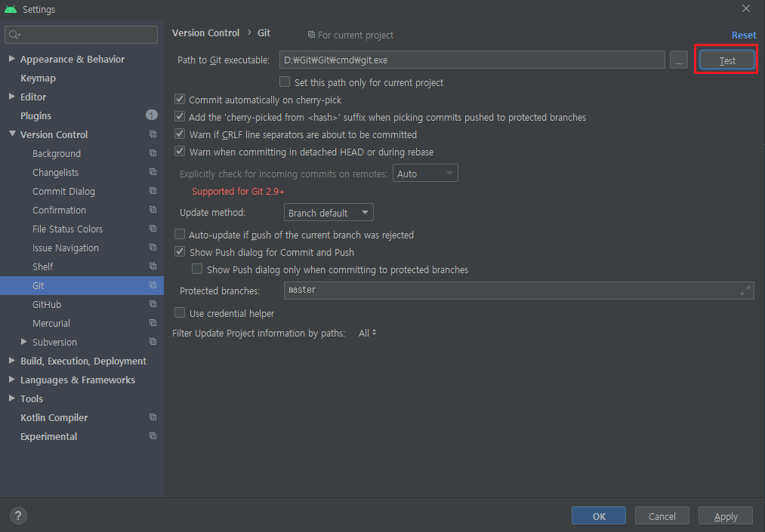Click project-level icon beside Background

[x=153, y=153]
